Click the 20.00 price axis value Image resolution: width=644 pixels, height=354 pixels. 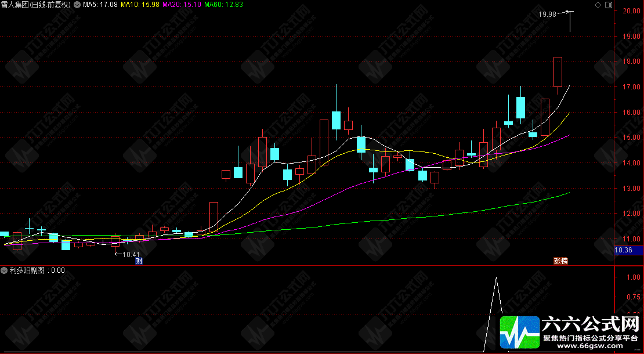[631, 11]
